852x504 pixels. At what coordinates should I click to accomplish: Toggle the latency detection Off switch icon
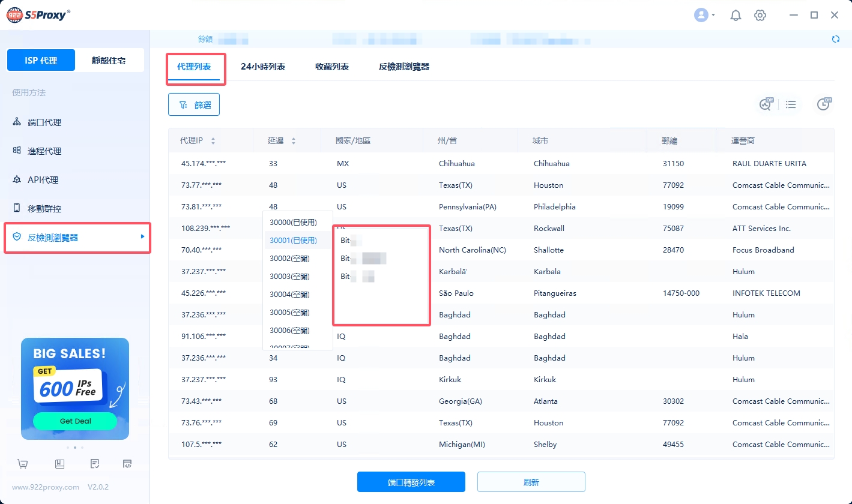(x=766, y=104)
